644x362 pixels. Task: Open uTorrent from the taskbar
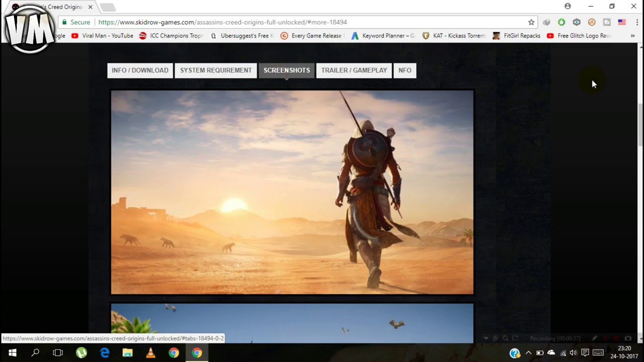(x=81, y=353)
